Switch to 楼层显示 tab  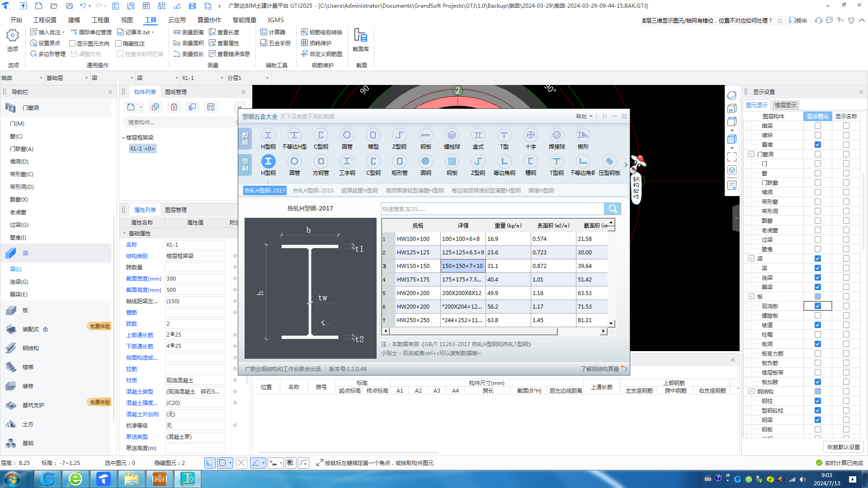coord(785,105)
